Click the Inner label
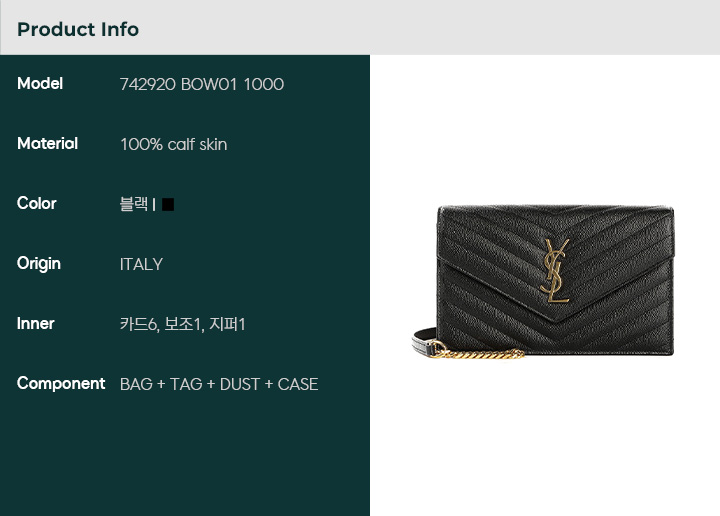This screenshot has width=720, height=516. pyautogui.click(x=35, y=323)
